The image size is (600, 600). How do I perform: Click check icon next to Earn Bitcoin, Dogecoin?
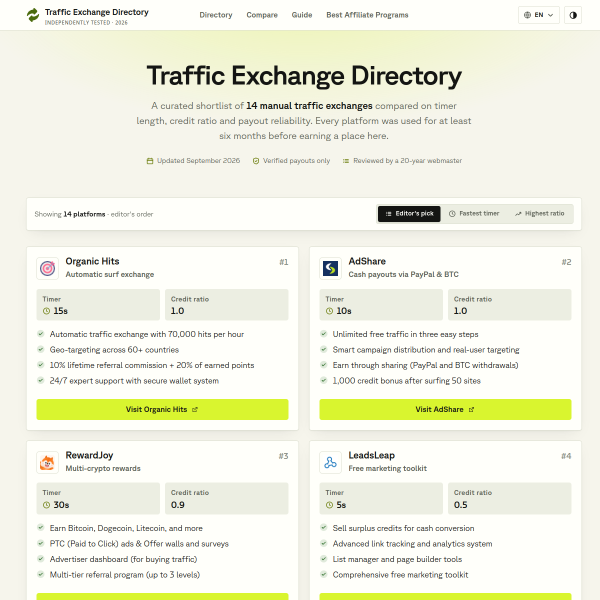[41, 528]
